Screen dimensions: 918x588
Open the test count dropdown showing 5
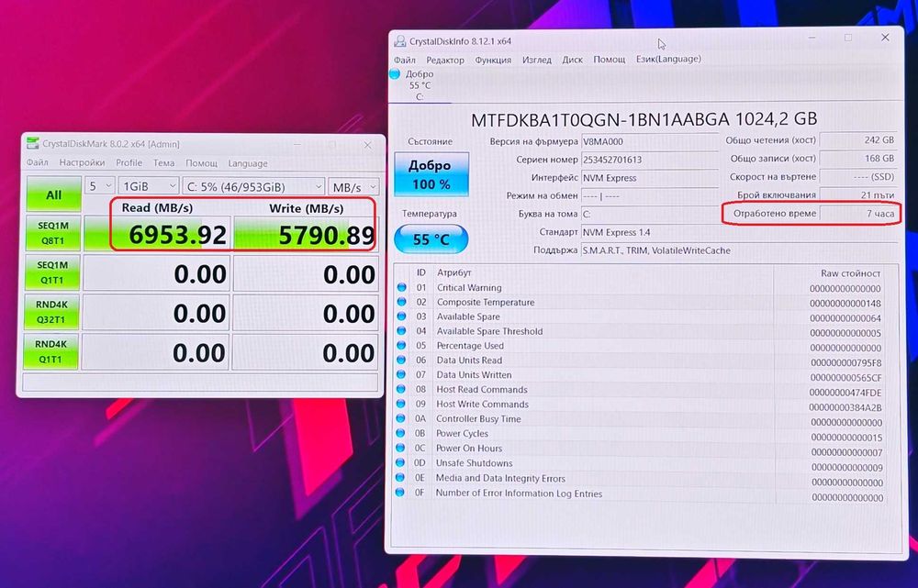pyautogui.click(x=99, y=186)
